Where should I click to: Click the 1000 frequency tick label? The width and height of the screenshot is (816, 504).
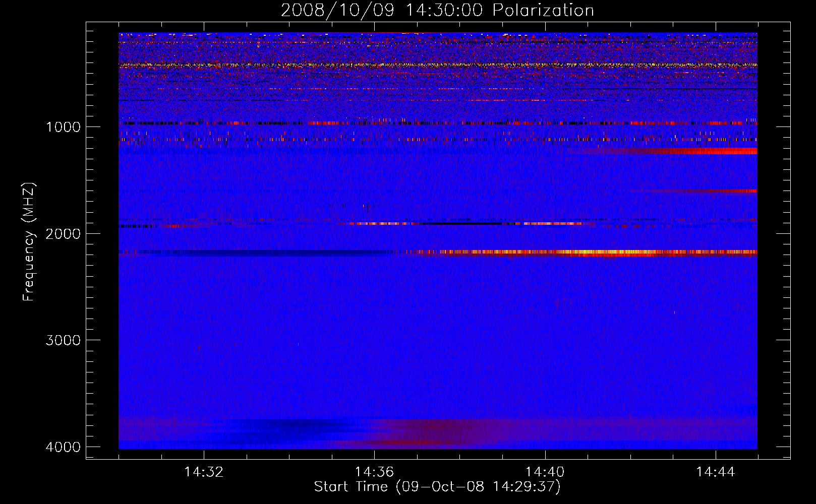63,127
